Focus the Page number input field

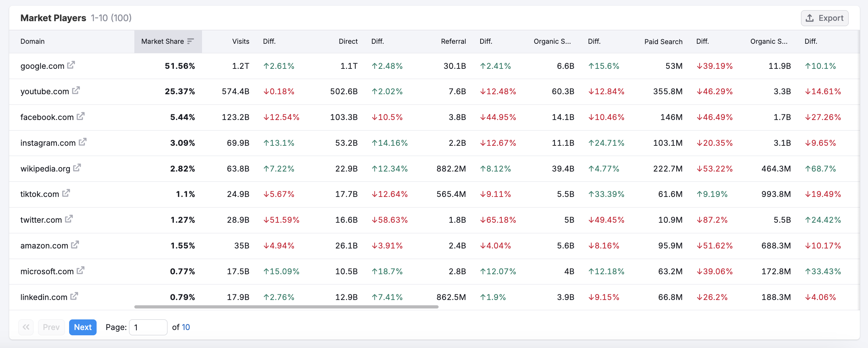point(148,327)
